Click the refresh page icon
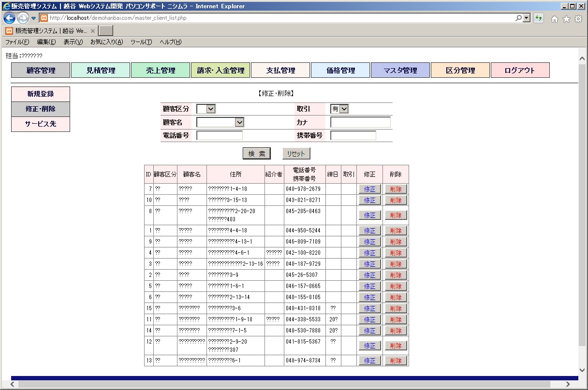Viewport: 588px width, 390px height. (x=539, y=18)
